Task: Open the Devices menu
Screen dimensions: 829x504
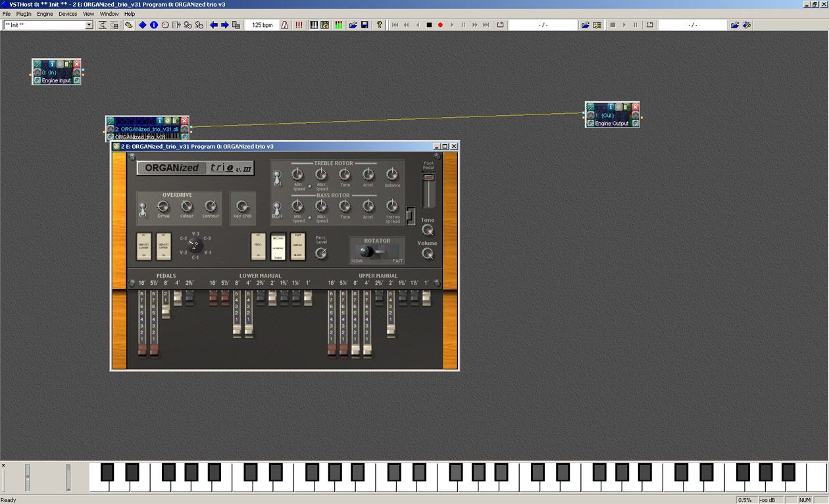Action: tap(68, 14)
